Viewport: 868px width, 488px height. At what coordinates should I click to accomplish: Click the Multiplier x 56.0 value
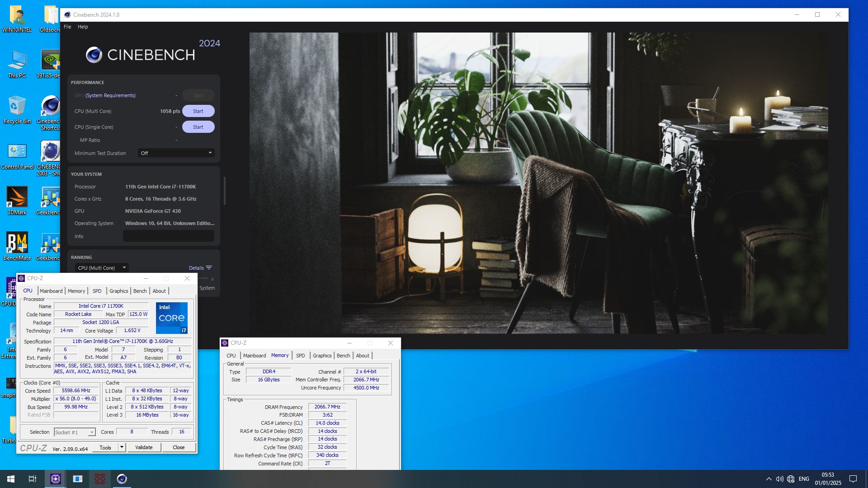tap(76, 399)
